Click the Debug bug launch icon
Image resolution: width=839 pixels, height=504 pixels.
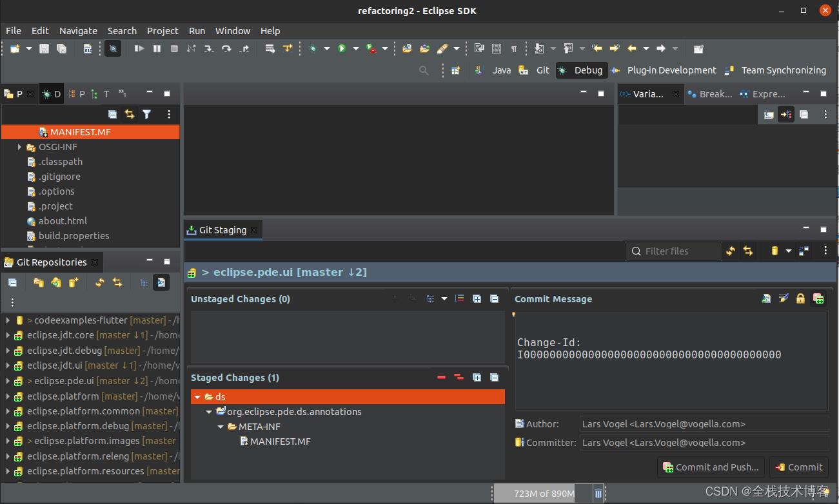(x=313, y=48)
